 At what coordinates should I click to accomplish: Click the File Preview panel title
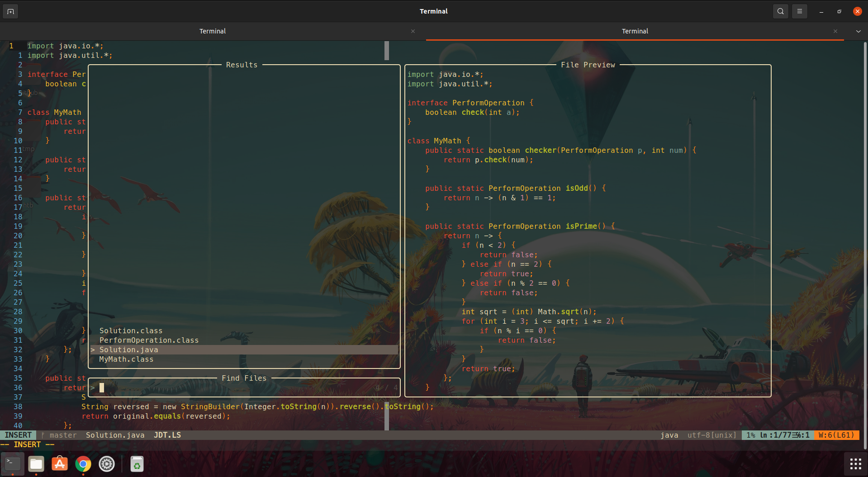coord(588,65)
